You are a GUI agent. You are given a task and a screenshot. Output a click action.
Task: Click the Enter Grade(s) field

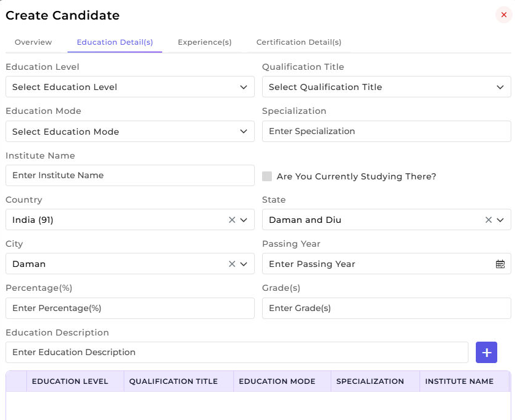click(x=386, y=308)
